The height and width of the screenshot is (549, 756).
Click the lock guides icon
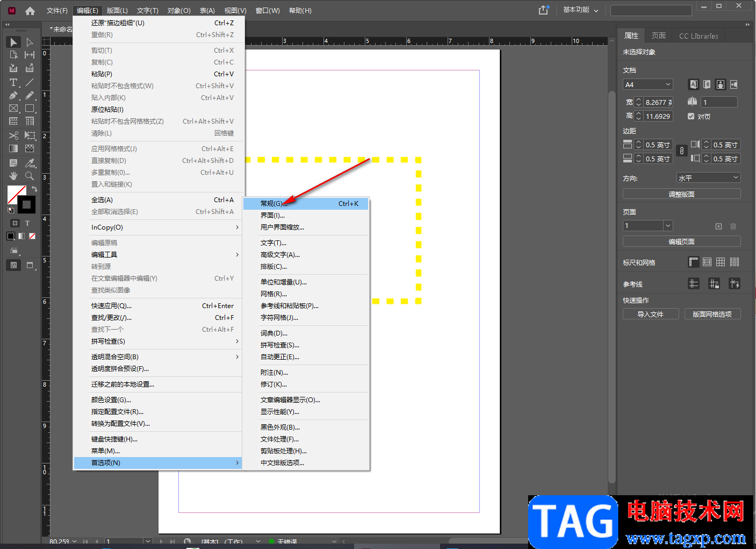714,284
